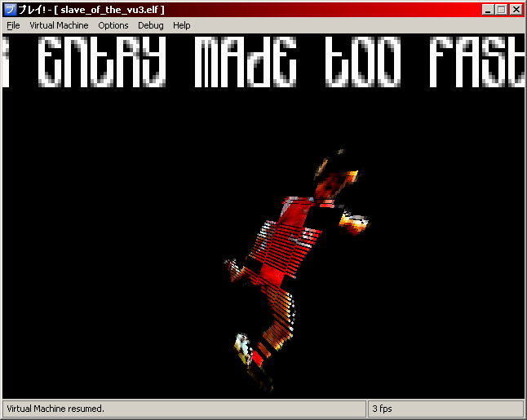This screenshot has height=420, width=527.
Task: Click the 3 fps status panel
Action: pos(383,408)
